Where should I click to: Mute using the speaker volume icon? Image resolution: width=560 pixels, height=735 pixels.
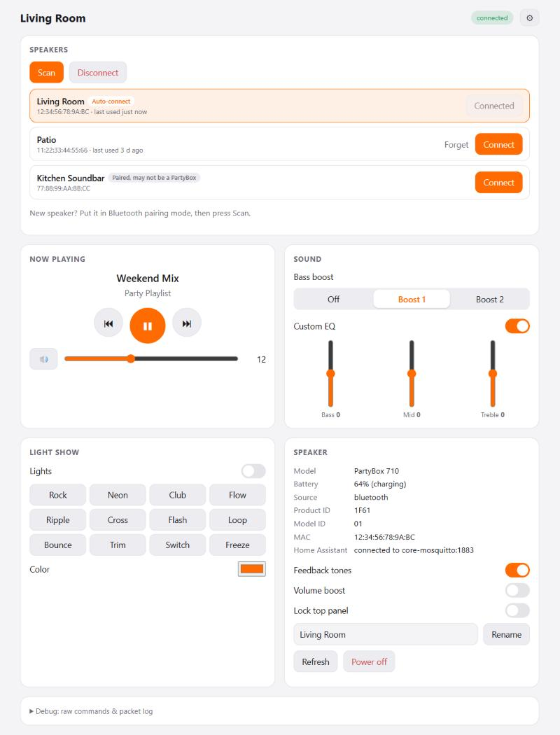pyautogui.click(x=43, y=359)
